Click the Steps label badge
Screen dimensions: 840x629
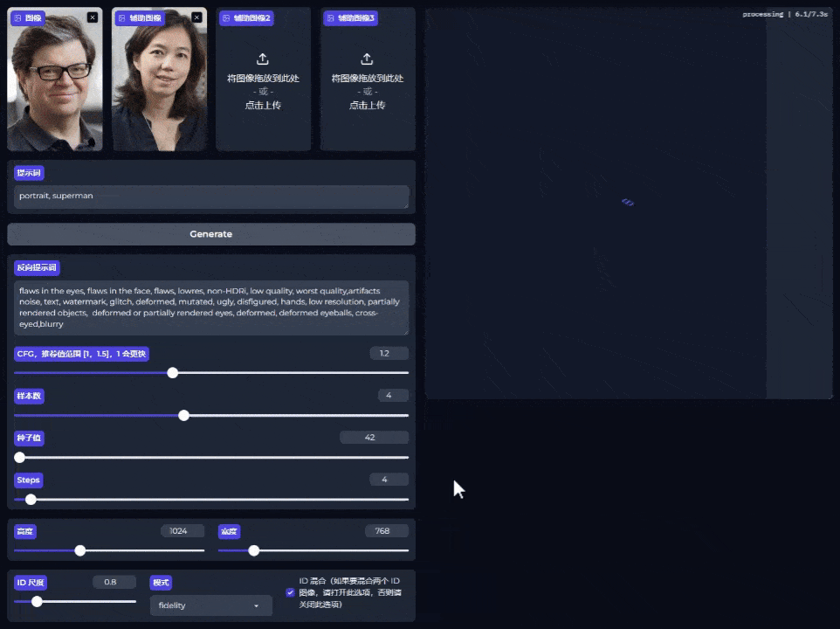(x=28, y=480)
